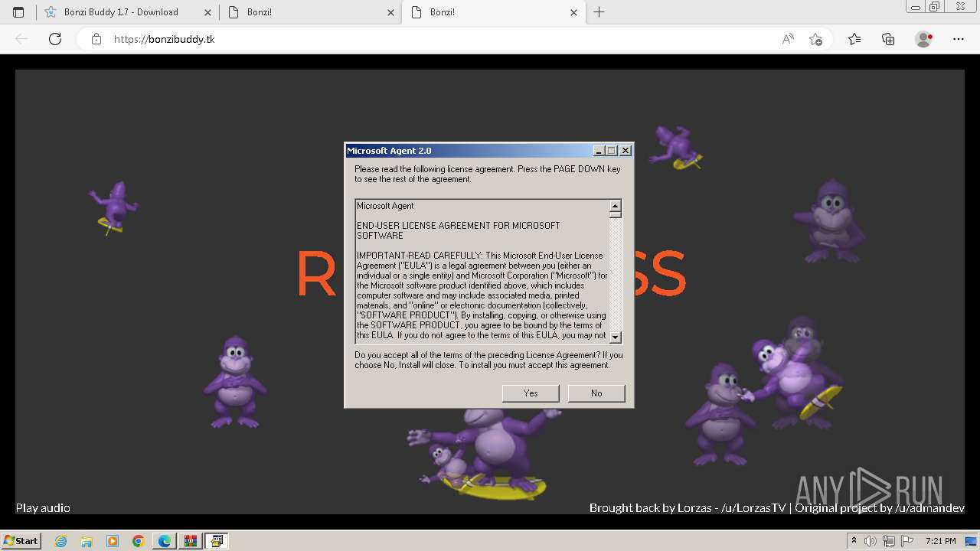Viewport: 980px width, 551px height.
Task: Select the installer taskbar item
Action: pyautogui.click(x=217, y=541)
